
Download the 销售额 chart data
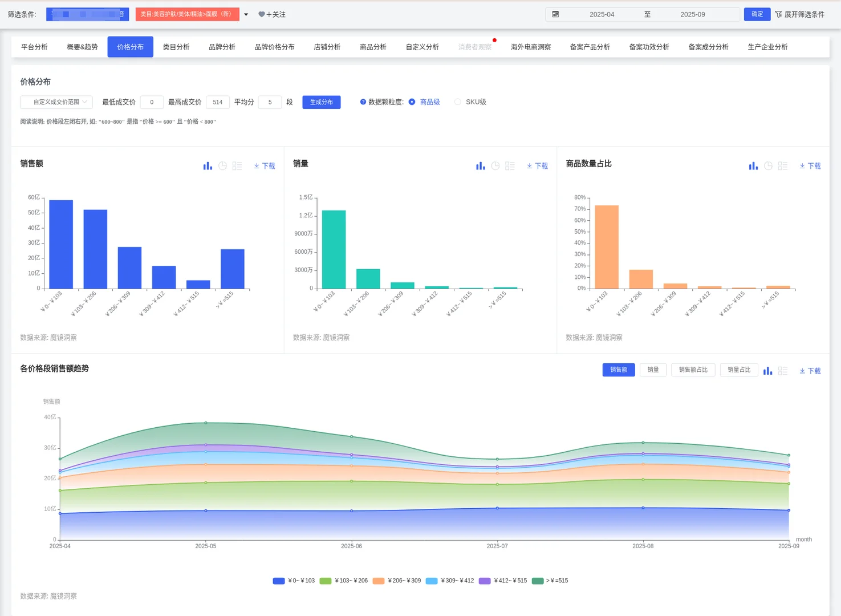coord(265,166)
